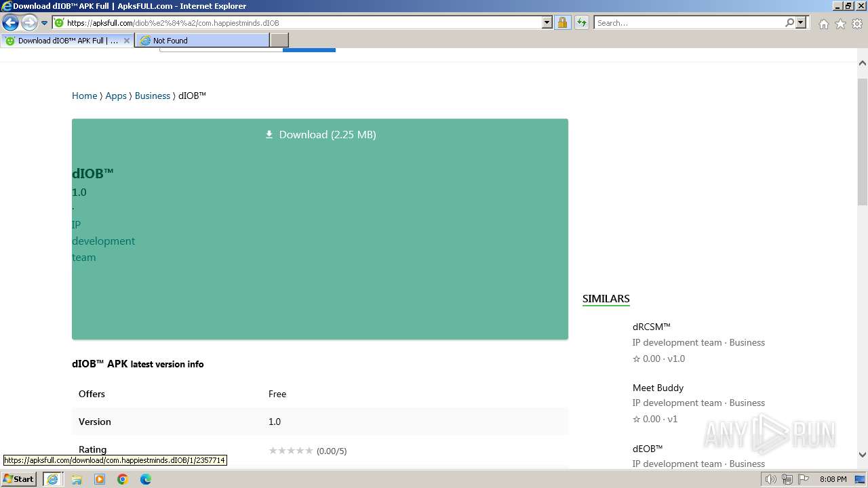Launch Chrome from the taskbar
Viewport: 868px width, 488px height.
[x=123, y=479]
